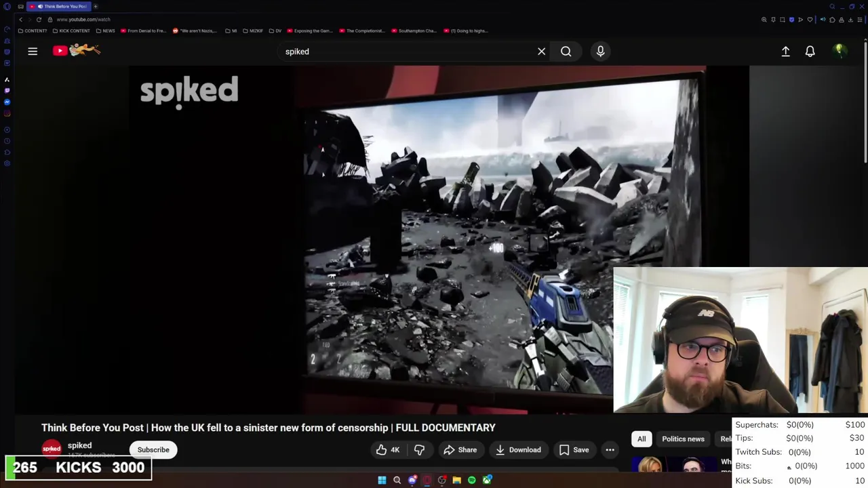Switch to the Opera GX taskbar icon
Screen dimensions: 868x488
pyautogui.click(x=427, y=480)
